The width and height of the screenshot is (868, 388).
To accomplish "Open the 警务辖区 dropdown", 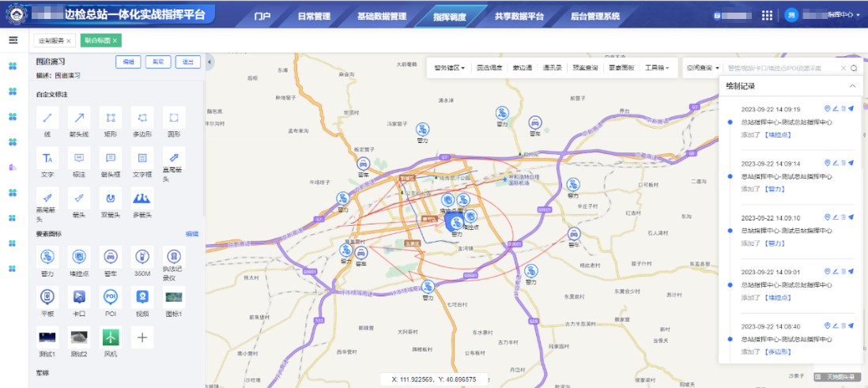I will (x=449, y=68).
